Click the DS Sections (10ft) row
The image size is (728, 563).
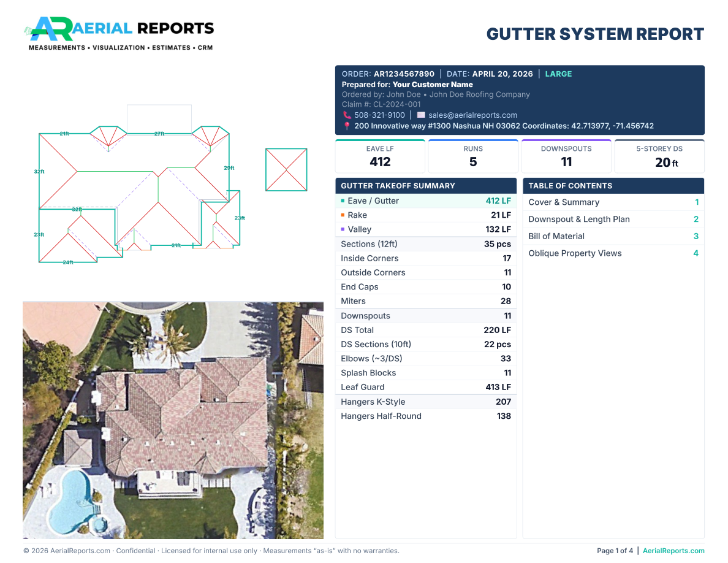click(426, 344)
